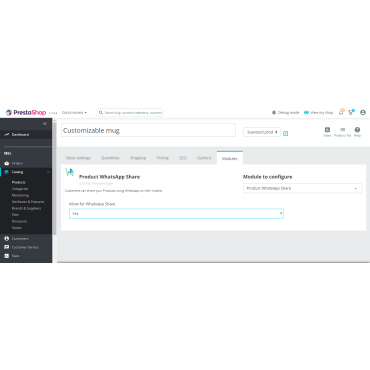Open the notifications bell icon
Image resolution: width=370 pixels, height=370 pixels.
341,112
